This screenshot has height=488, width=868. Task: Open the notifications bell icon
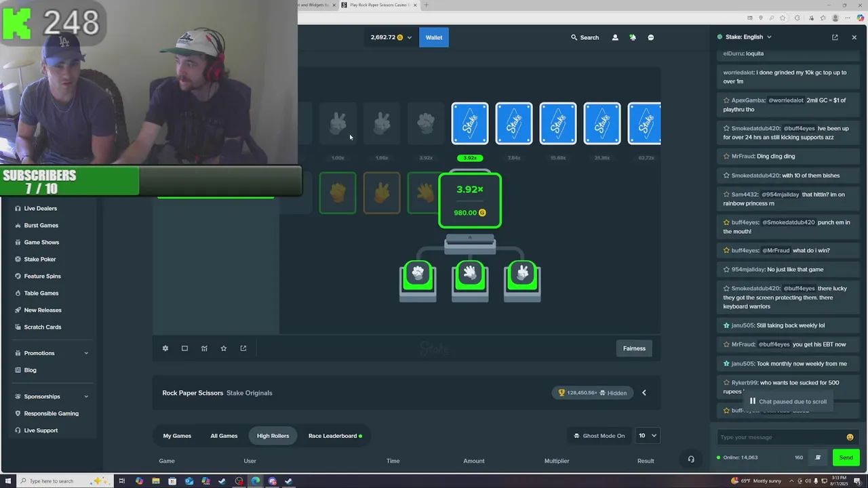point(633,37)
